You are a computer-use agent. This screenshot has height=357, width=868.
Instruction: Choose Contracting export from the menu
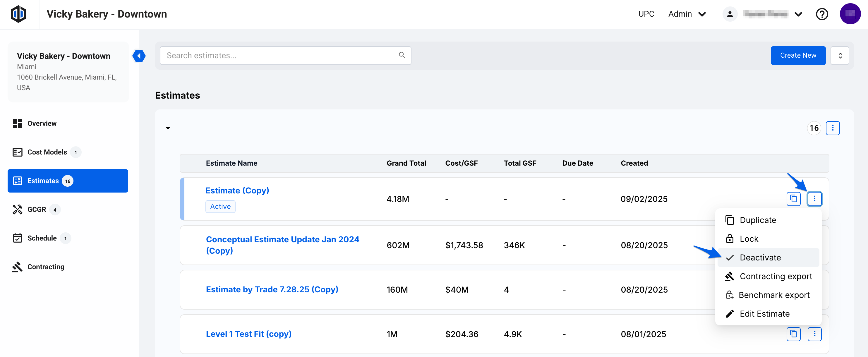[768, 276]
